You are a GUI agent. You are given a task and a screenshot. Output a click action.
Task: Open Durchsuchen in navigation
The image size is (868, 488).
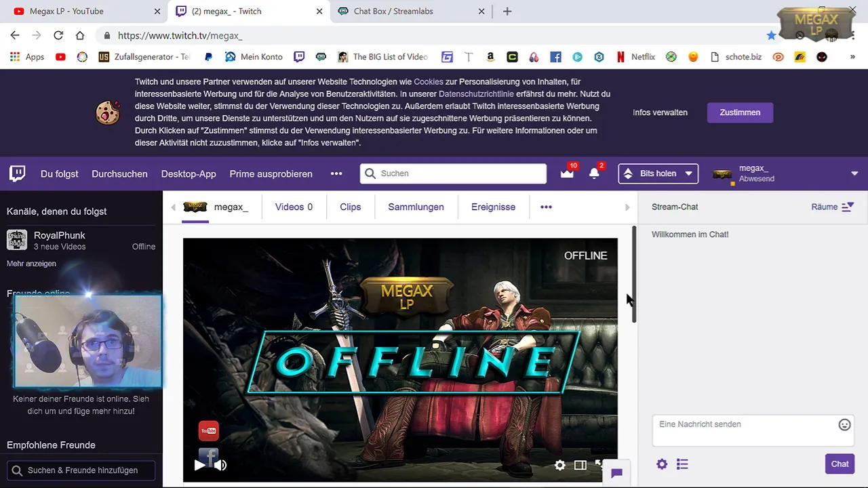(x=120, y=174)
